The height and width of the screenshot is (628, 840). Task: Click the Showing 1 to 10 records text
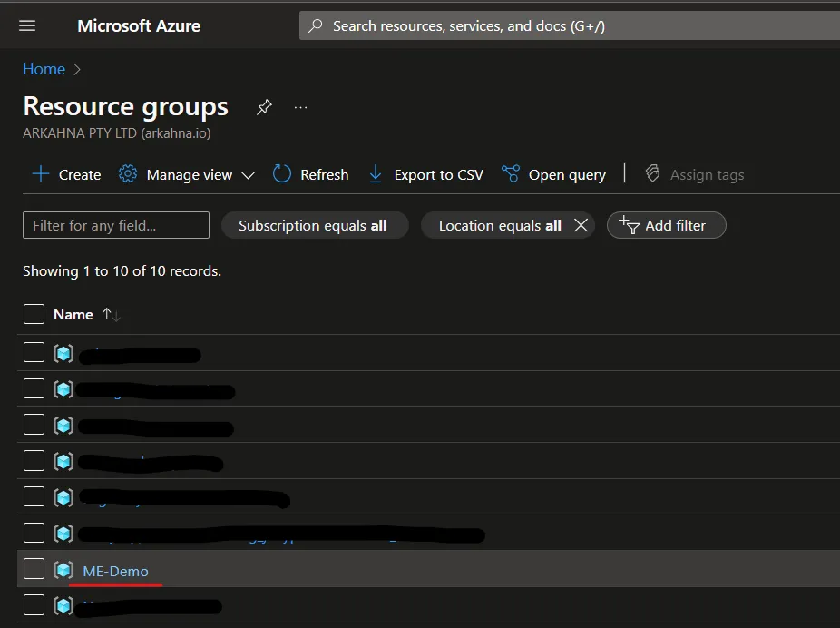click(122, 271)
